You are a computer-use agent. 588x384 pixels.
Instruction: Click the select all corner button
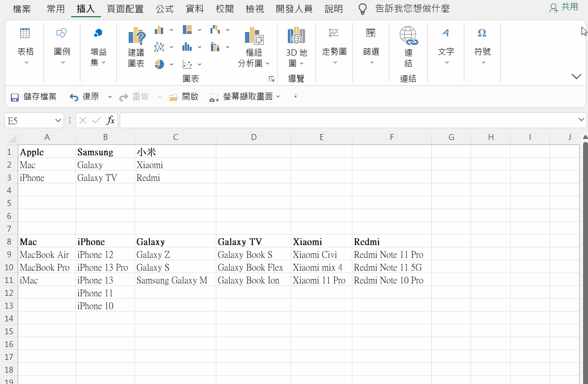point(12,139)
